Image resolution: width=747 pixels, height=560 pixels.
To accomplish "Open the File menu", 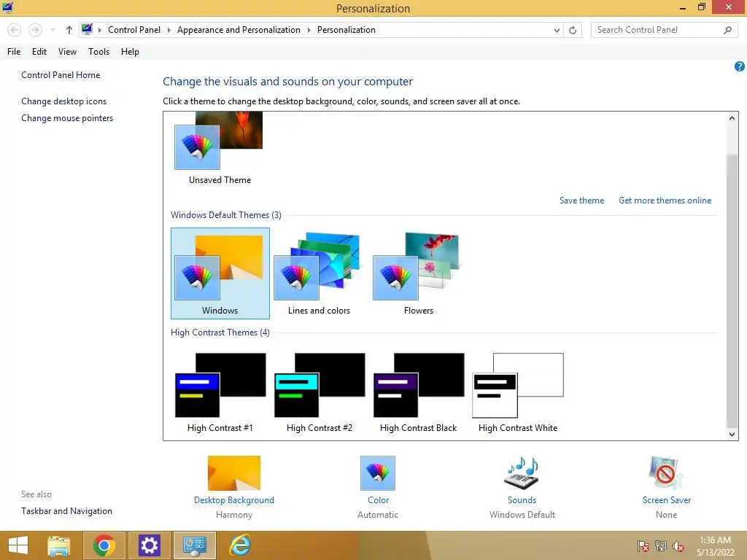I will point(14,52).
